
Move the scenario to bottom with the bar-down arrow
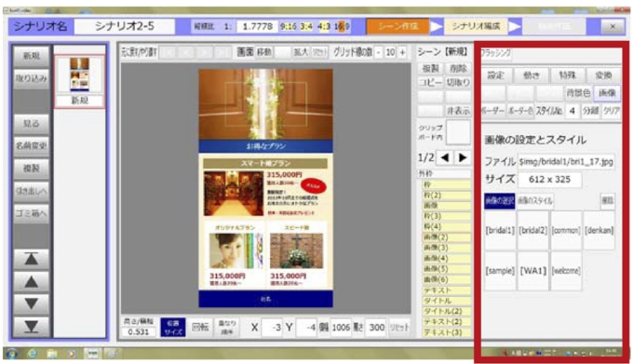coord(31,327)
